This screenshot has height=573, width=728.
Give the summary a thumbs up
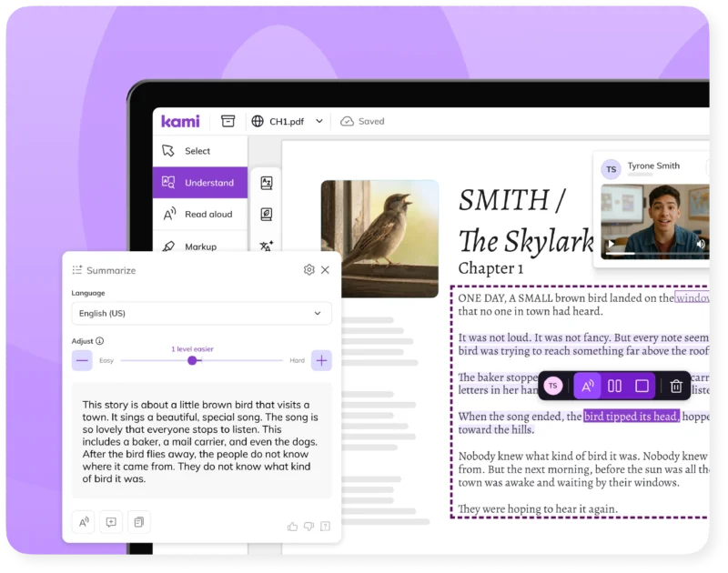[292, 526]
